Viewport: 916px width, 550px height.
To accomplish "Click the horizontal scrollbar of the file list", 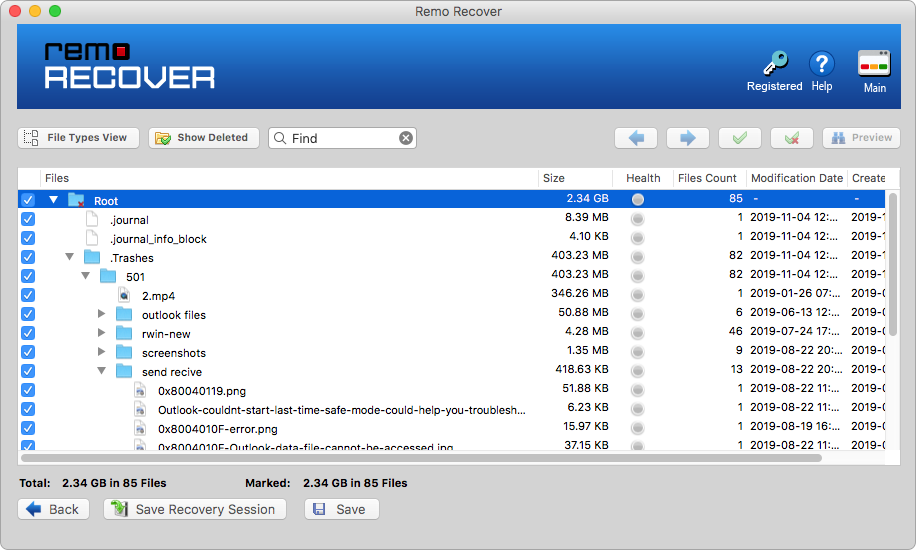I will click(x=421, y=458).
